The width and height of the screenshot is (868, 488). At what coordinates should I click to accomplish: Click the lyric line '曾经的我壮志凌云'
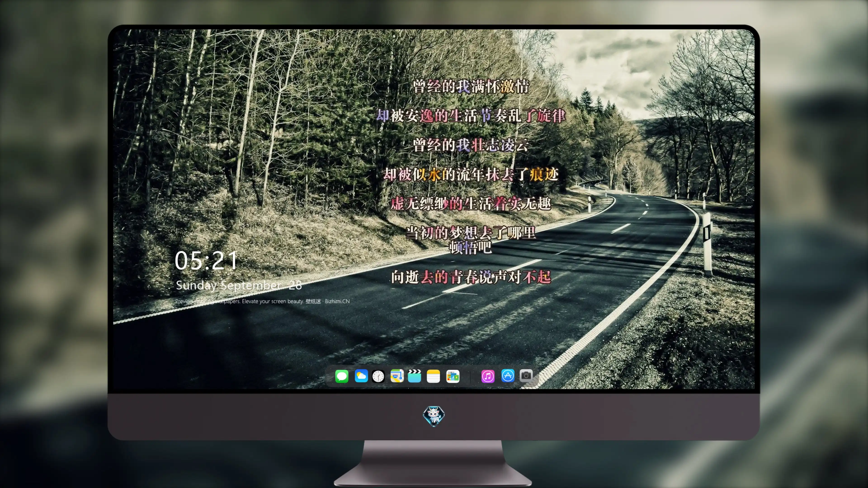coord(471,145)
